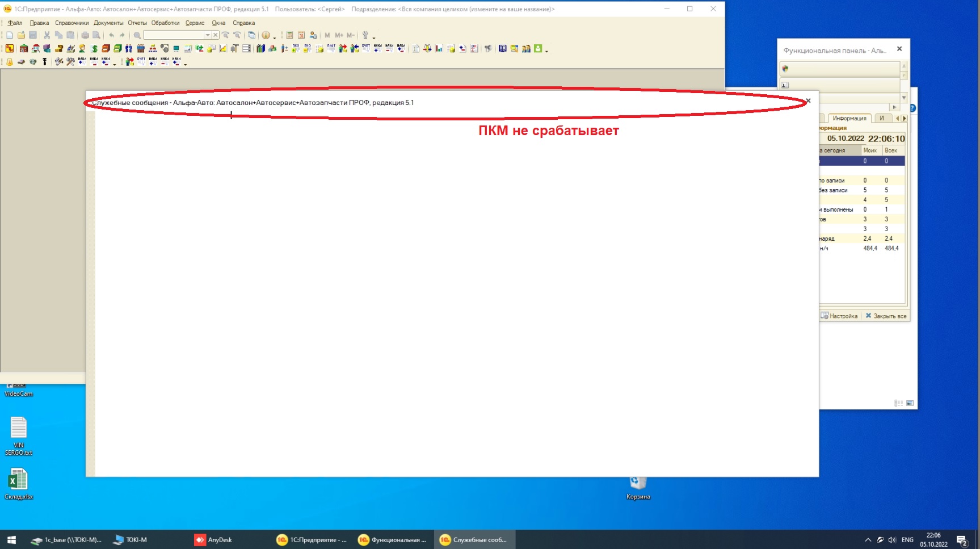Screen dimensions: 980x549
Task: Click inside the toolbar search input field
Action: click(x=173, y=35)
